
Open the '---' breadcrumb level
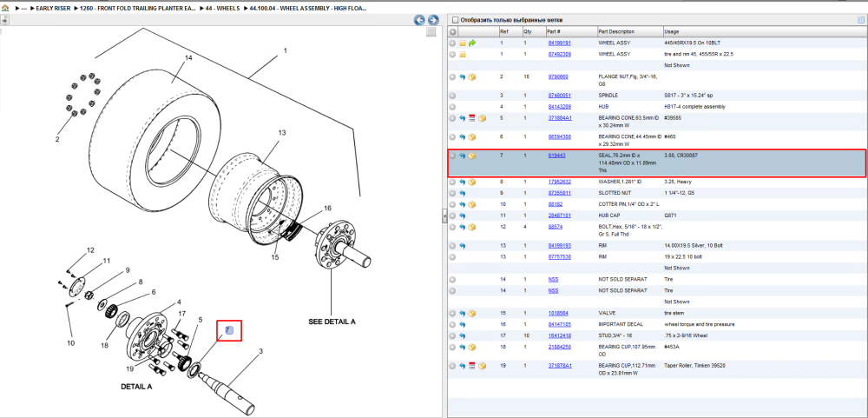(23, 9)
